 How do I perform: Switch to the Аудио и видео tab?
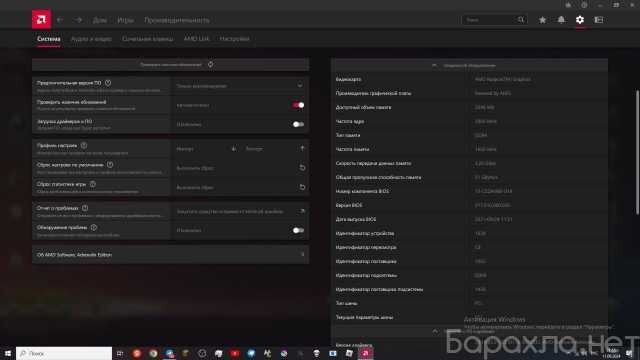tap(91, 39)
